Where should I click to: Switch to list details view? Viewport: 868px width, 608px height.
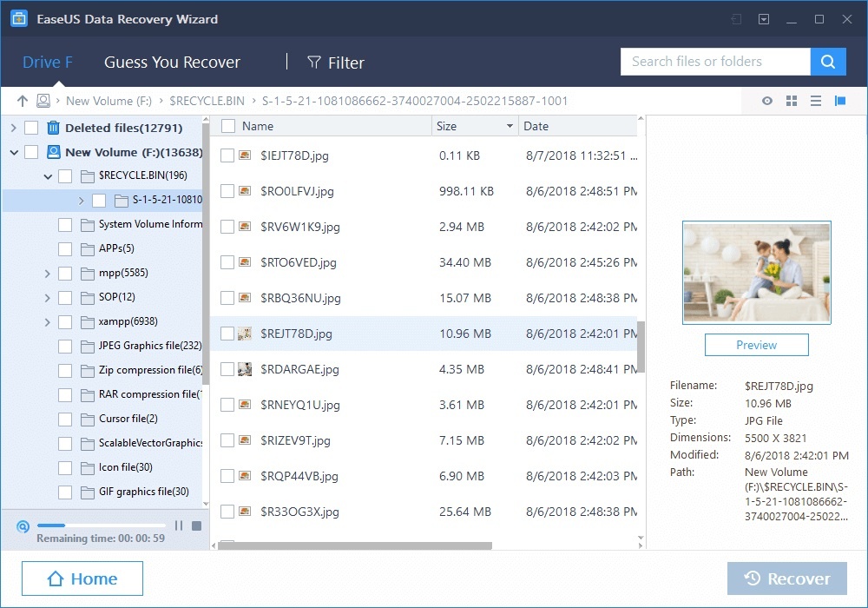[x=816, y=102]
